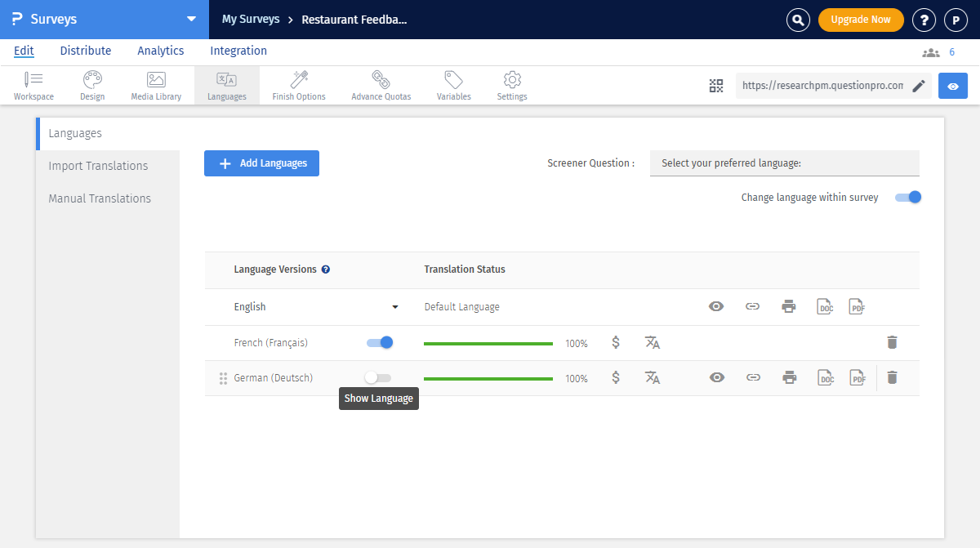Image resolution: width=980 pixels, height=548 pixels.
Task: Click the QR code icon
Action: [716, 86]
